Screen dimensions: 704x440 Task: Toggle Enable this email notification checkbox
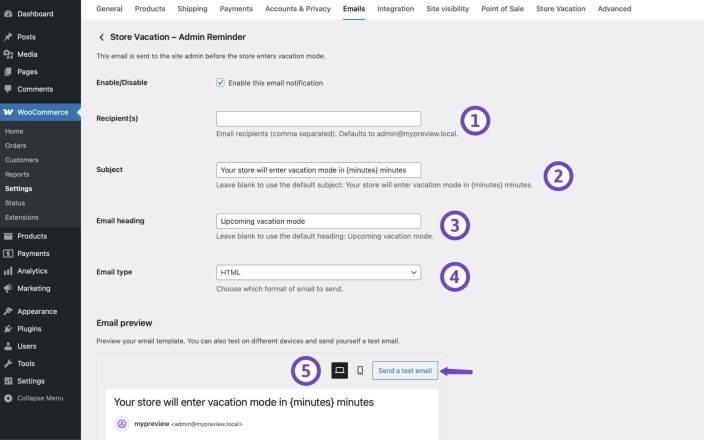[x=220, y=83]
